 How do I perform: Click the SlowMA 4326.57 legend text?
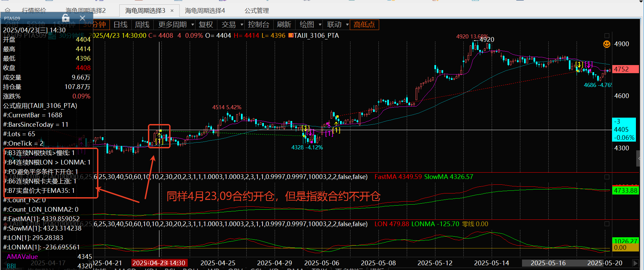449,177
